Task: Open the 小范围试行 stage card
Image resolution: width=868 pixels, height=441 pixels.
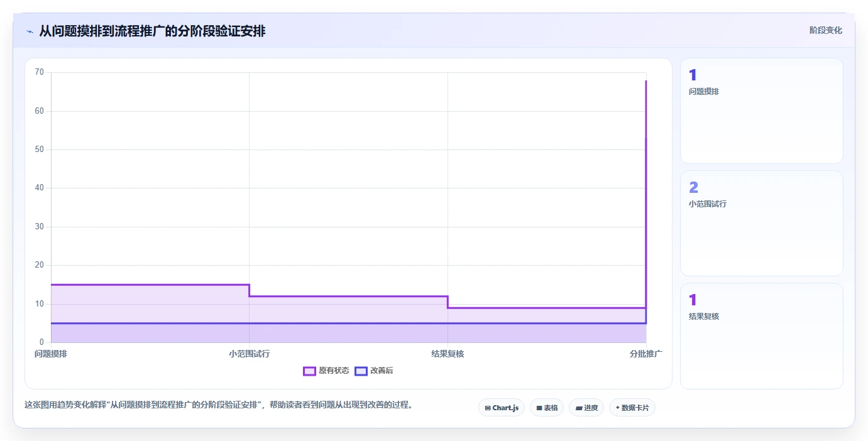Action: click(x=762, y=224)
